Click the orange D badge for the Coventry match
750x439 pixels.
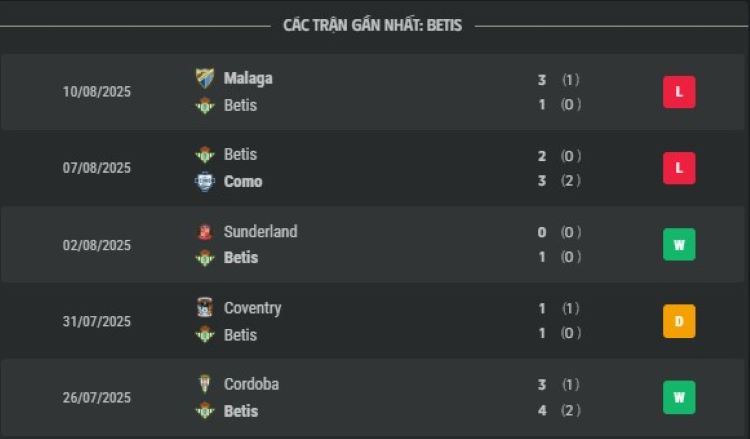tap(679, 321)
